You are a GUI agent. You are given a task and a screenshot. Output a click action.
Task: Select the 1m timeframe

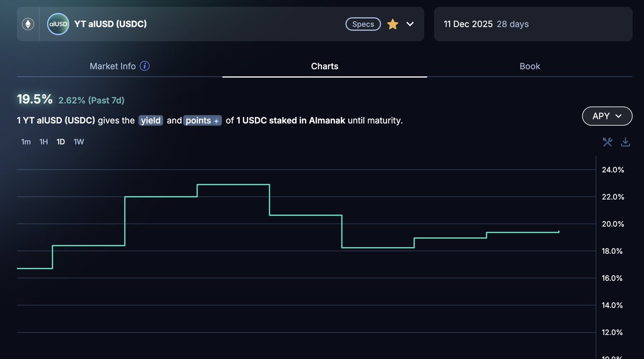pyautogui.click(x=26, y=142)
